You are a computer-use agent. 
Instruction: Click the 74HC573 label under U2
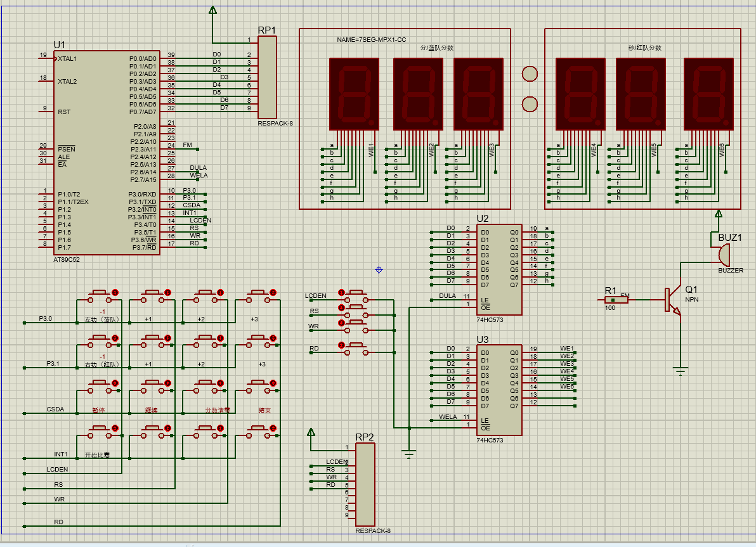[490, 319]
